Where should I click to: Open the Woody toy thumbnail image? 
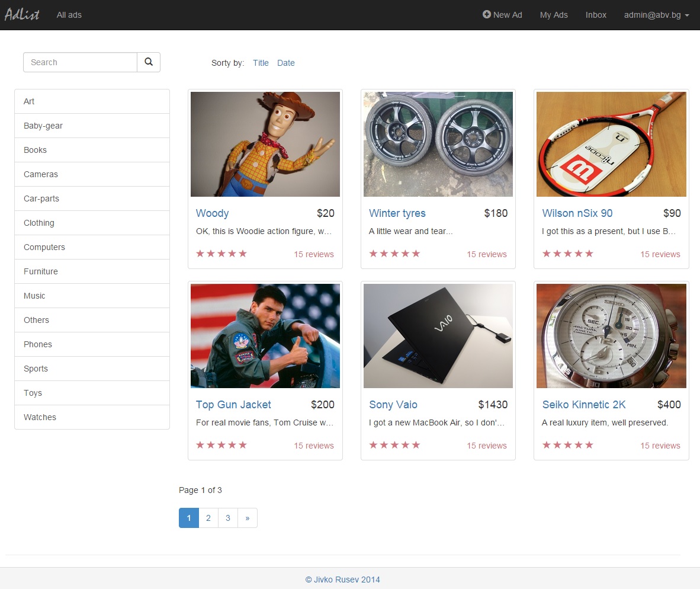point(265,144)
